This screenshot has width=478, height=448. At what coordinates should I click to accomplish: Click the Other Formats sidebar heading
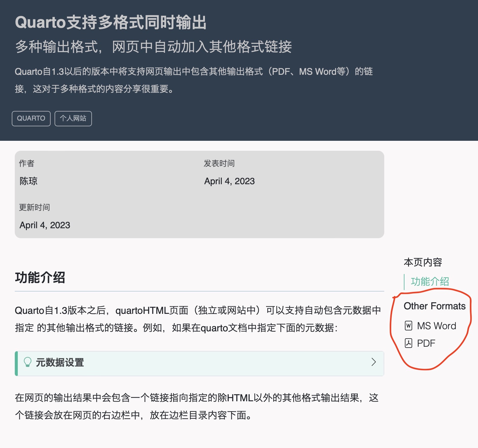435,306
